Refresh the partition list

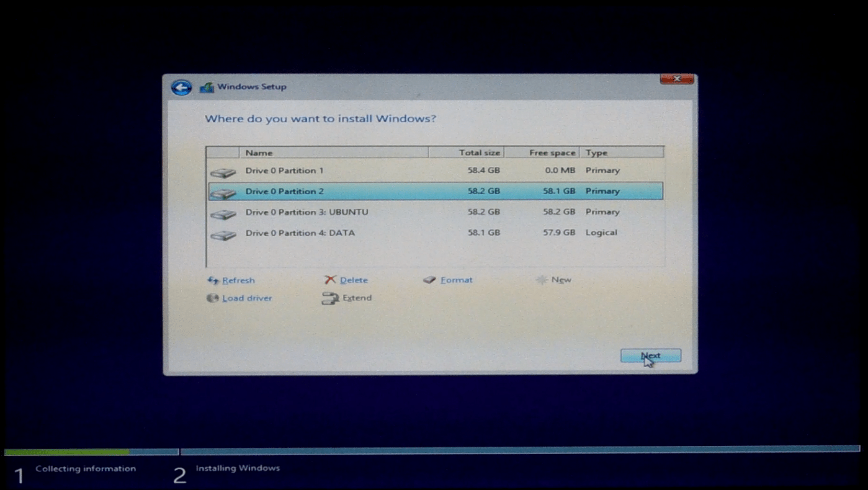(238, 280)
